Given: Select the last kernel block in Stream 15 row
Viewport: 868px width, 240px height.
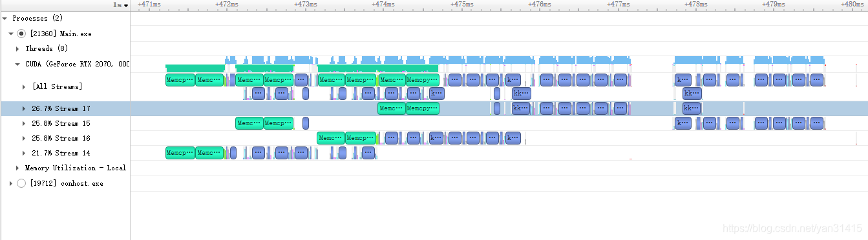Looking at the screenshot, I should pyautogui.click(x=818, y=123).
